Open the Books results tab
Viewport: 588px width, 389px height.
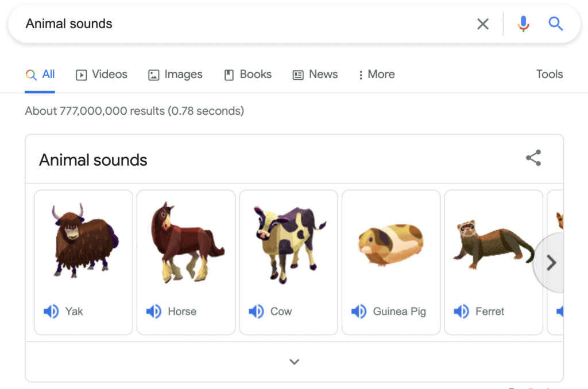click(x=248, y=74)
